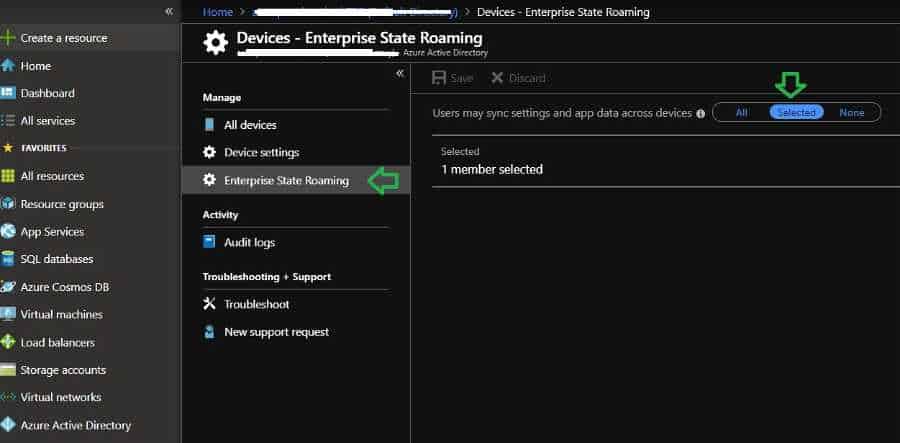900x443 pixels.
Task: Click the Enterprise State Roaming gear icon
Action: tap(210, 180)
